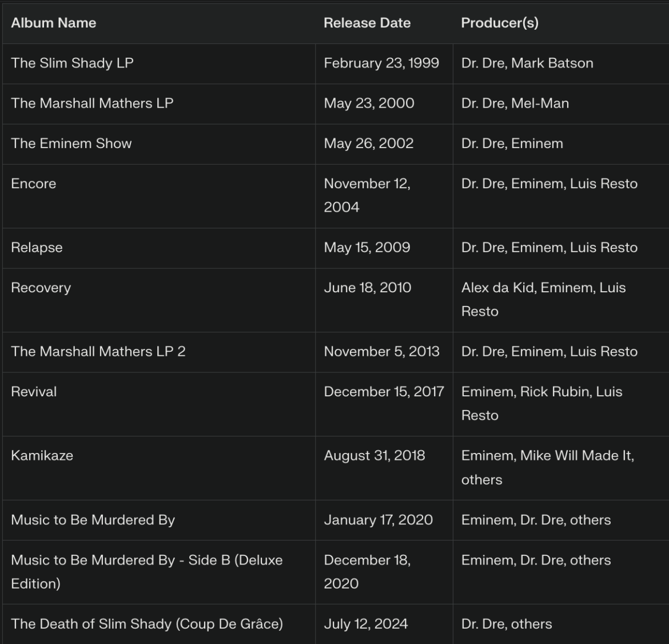Click the November 12, 2004 release date
The image size is (669, 644).
[367, 195]
